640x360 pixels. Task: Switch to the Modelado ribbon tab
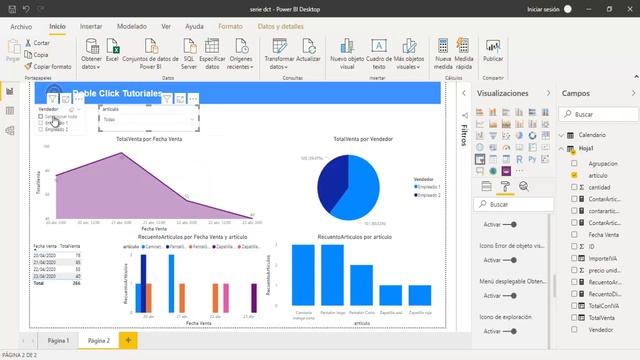tap(132, 27)
